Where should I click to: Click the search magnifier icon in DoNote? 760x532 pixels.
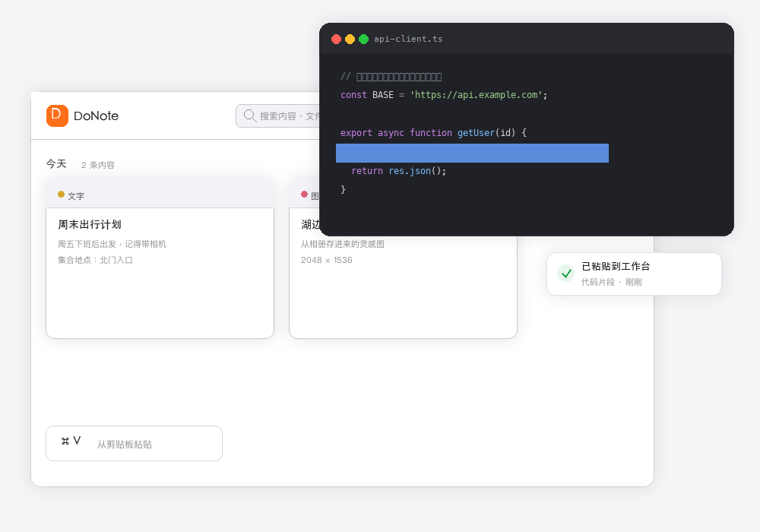249,116
